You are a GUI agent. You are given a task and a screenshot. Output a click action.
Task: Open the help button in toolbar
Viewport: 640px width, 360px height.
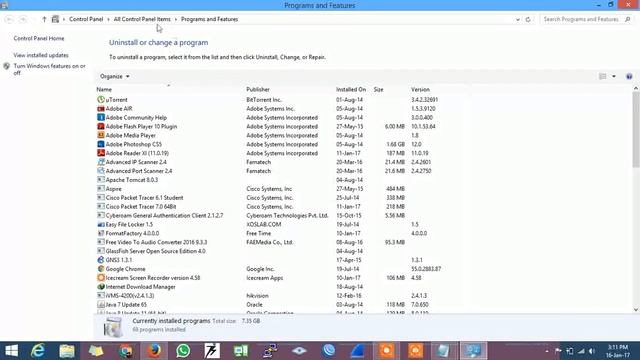pyautogui.click(x=629, y=76)
